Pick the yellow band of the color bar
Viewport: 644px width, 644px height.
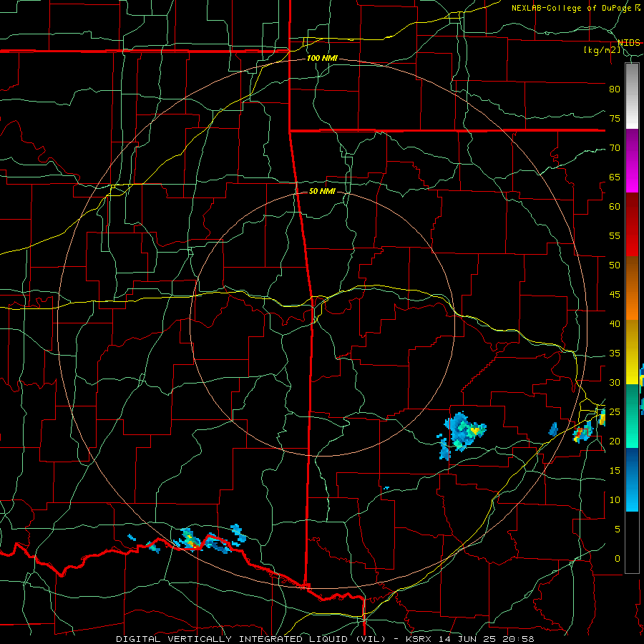pos(632,352)
